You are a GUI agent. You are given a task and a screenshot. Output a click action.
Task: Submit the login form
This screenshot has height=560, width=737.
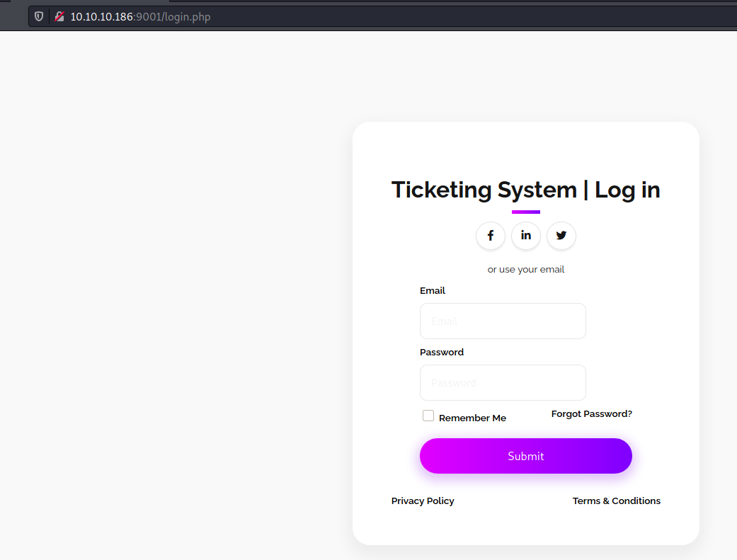(x=525, y=456)
